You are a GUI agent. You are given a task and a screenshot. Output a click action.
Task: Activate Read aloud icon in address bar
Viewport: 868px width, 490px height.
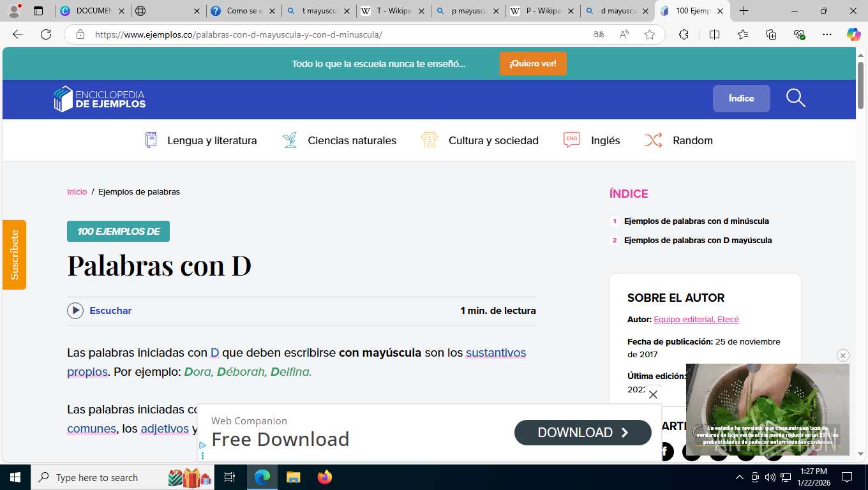point(624,34)
